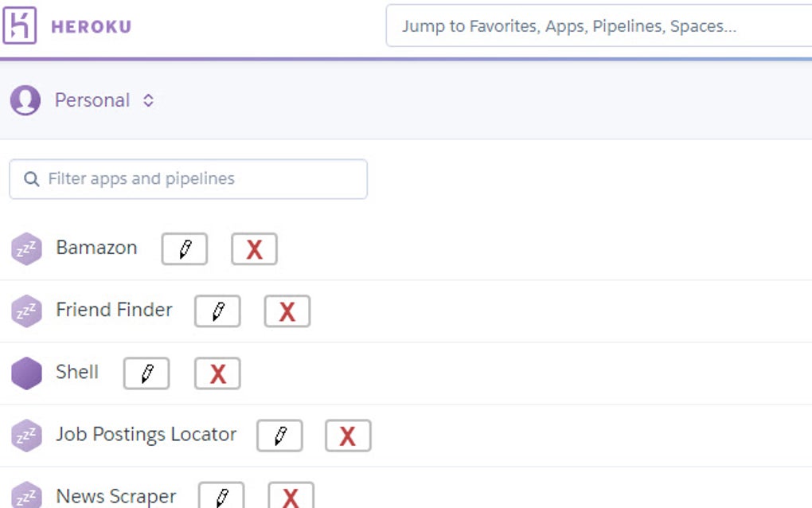This screenshot has height=508, width=812.
Task: Click the chevron beside Personal
Action: [149, 100]
